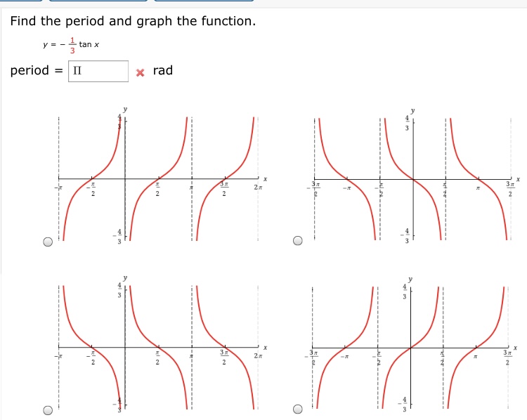Choose radio for increasing graph through origin
Image resolution: width=527 pixels, height=420 pixels.
298,409
